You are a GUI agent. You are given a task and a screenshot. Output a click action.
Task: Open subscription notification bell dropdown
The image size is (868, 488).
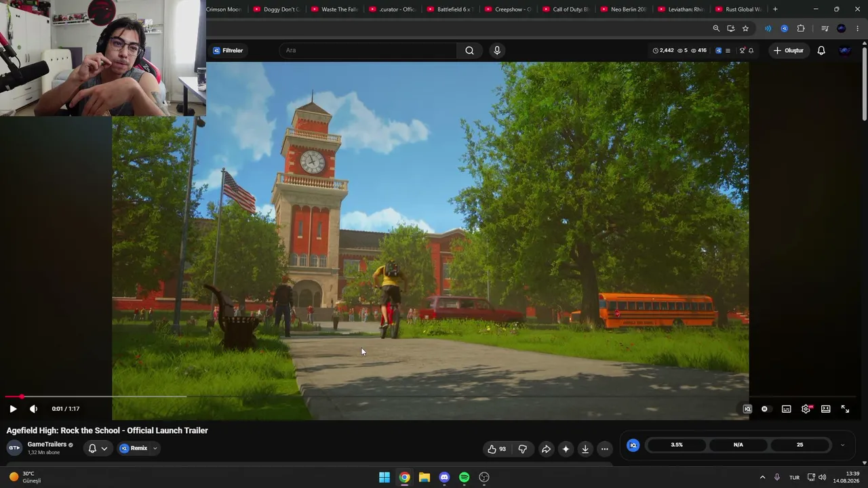[98, 448]
